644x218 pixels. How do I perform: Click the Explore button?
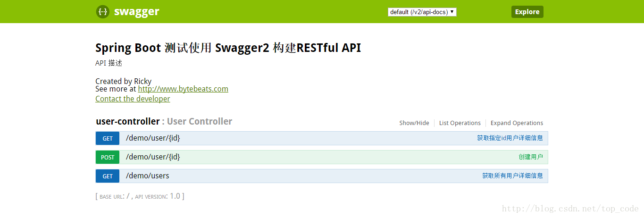(527, 12)
